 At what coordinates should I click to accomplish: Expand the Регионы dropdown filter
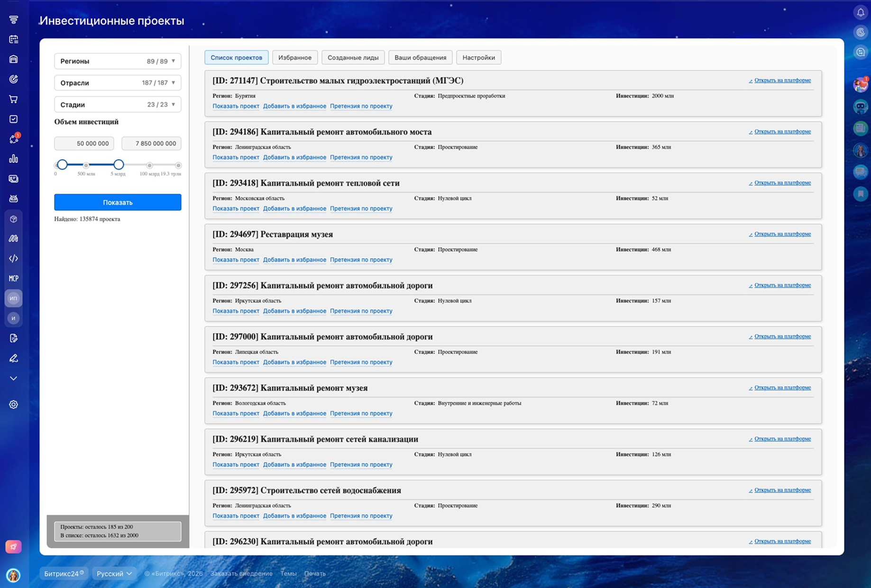click(118, 61)
